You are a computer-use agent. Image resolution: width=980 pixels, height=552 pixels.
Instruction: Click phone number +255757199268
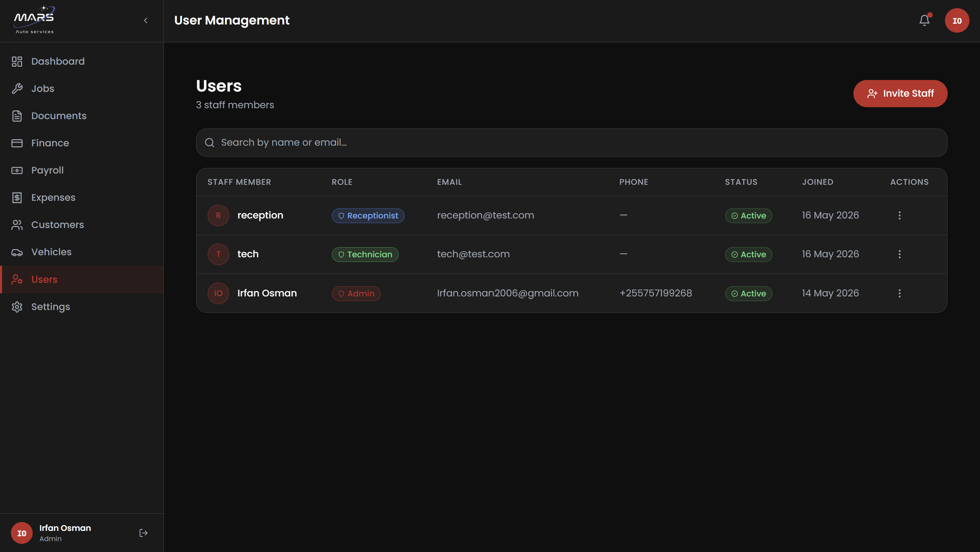(x=655, y=293)
